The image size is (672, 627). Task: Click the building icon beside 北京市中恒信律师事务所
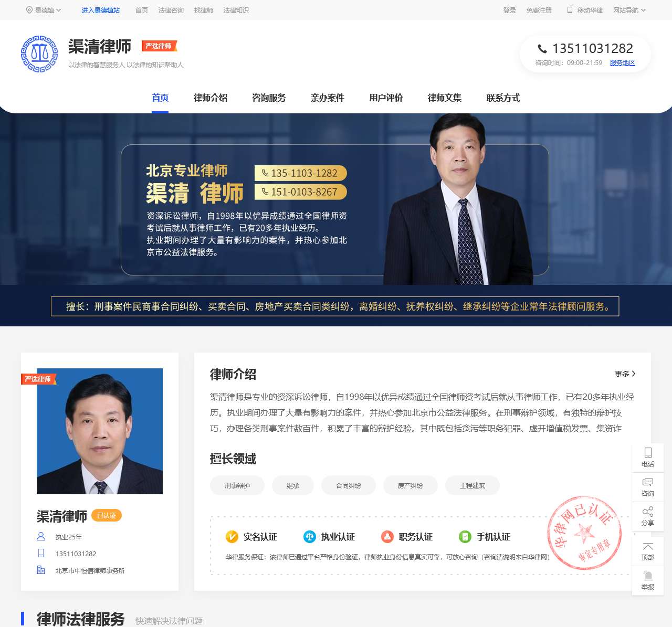click(41, 570)
